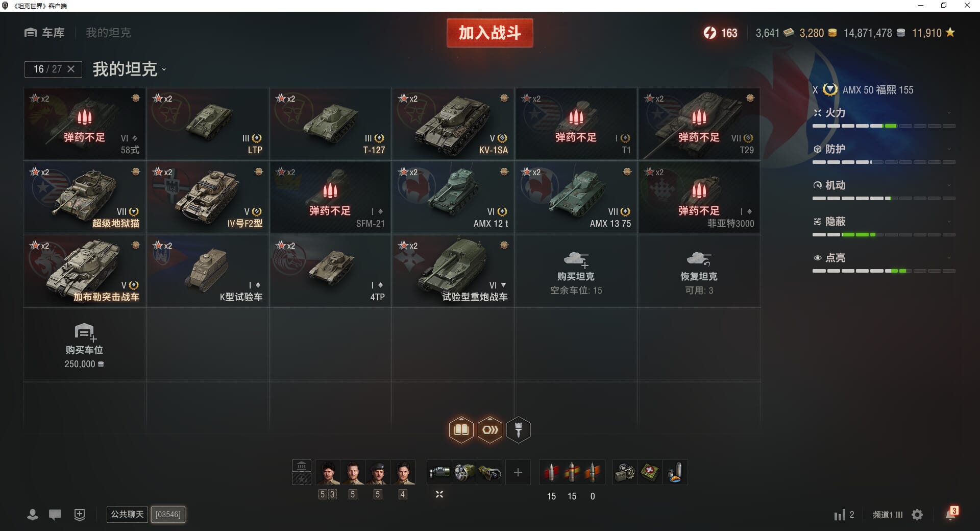Image resolution: width=980 pixels, height=531 pixels.
Task: Open the 公共聊天 public chat tab
Action: (x=127, y=514)
